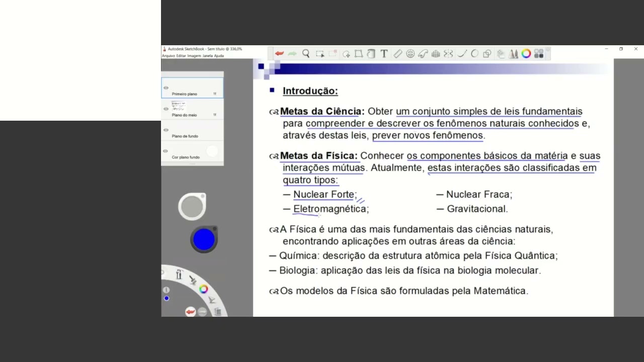The width and height of the screenshot is (644, 362).
Task: Click the white background color circle
Action: click(212, 151)
